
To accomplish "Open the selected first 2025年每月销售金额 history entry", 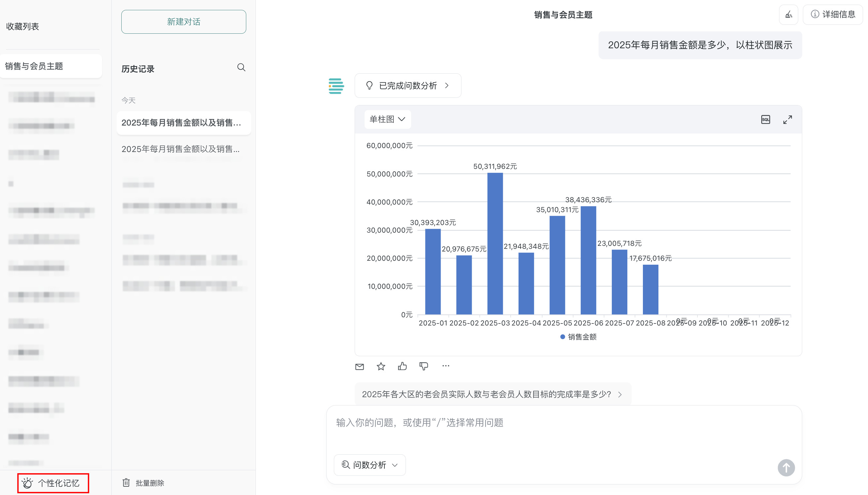I will point(183,123).
